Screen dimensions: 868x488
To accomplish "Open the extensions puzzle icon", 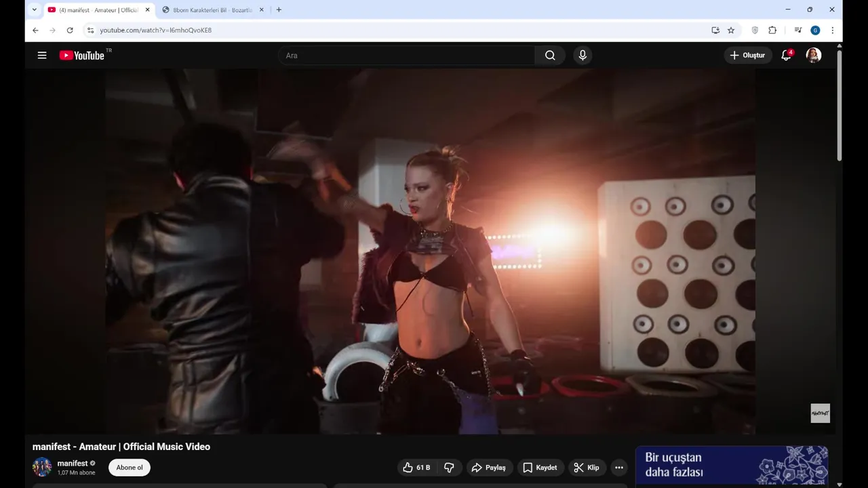I will (x=772, y=30).
